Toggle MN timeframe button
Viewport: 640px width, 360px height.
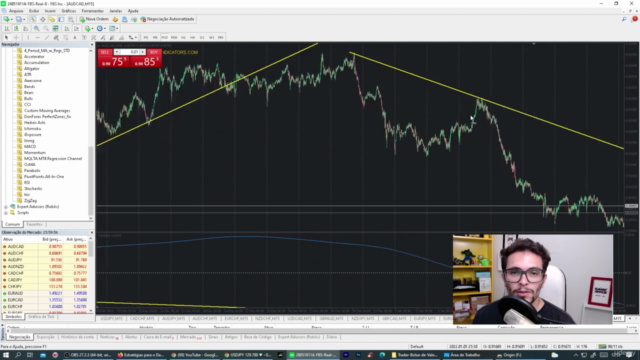click(221, 37)
